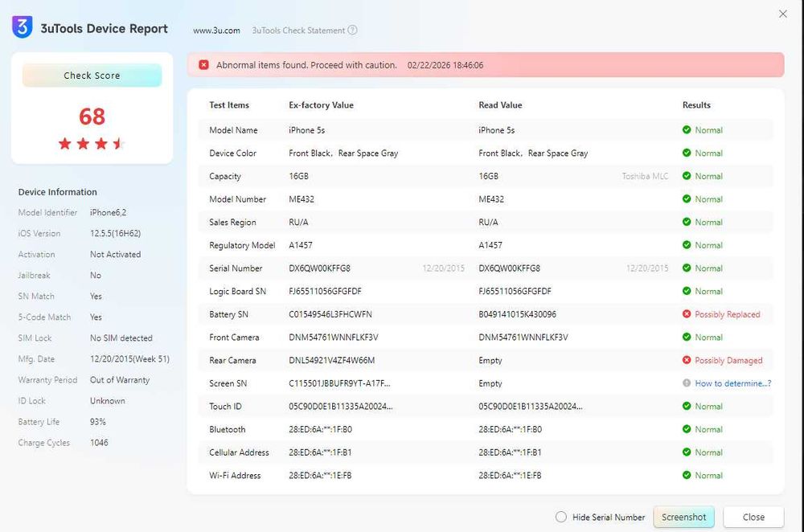Image resolution: width=804 pixels, height=532 pixels.
Task: Click the report timestamp 02/22/2026 18:46:06
Action: pos(445,65)
